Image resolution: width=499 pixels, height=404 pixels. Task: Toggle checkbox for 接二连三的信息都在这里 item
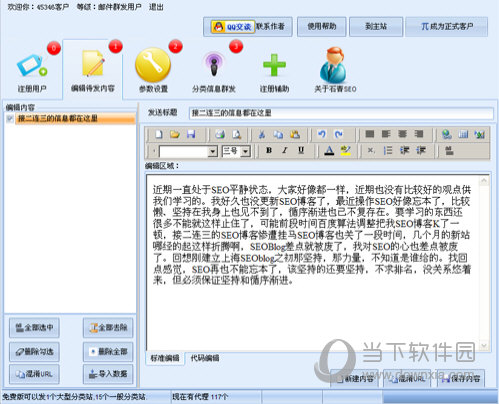(10, 118)
